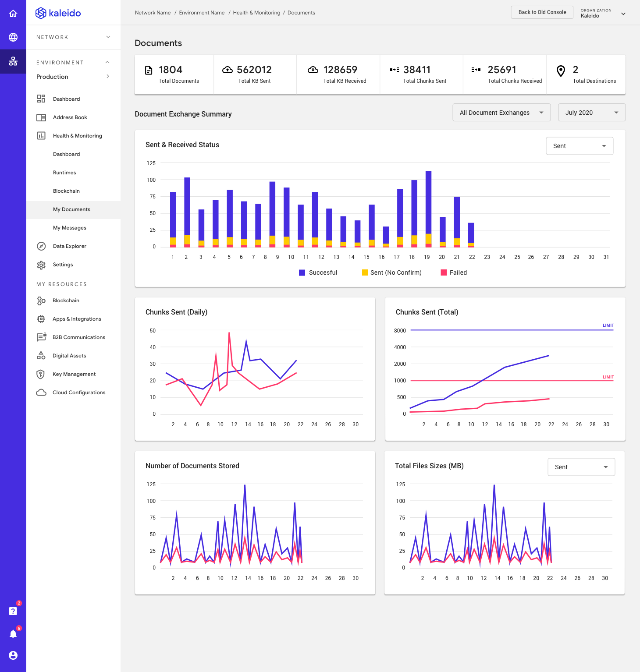Click Health & Monitoring breadcrumb link

tap(256, 13)
